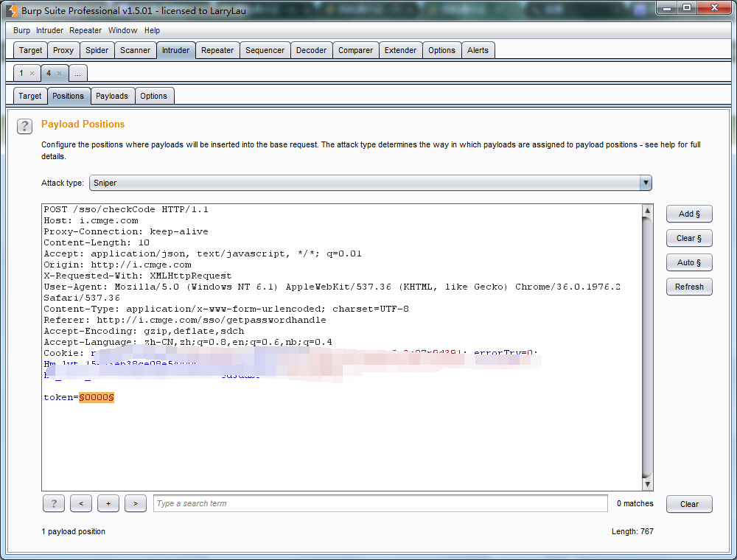
Task: Click the plus search options button
Action: 108,503
